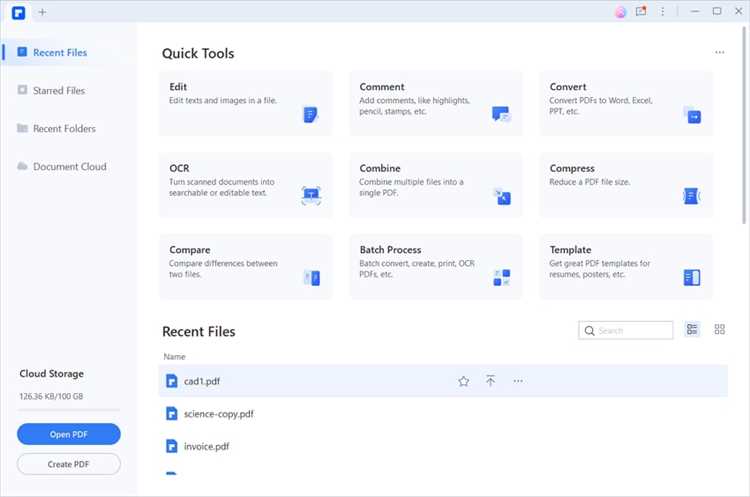The image size is (750, 497).
Task: Click the cad1.pdf file icon
Action: click(x=171, y=381)
